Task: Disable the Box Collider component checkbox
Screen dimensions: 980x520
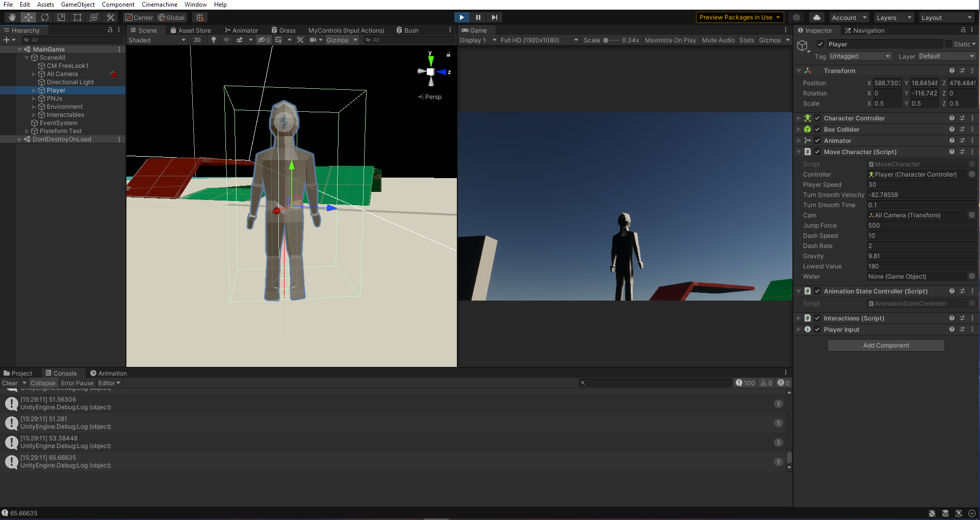Action: coord(817,129)
